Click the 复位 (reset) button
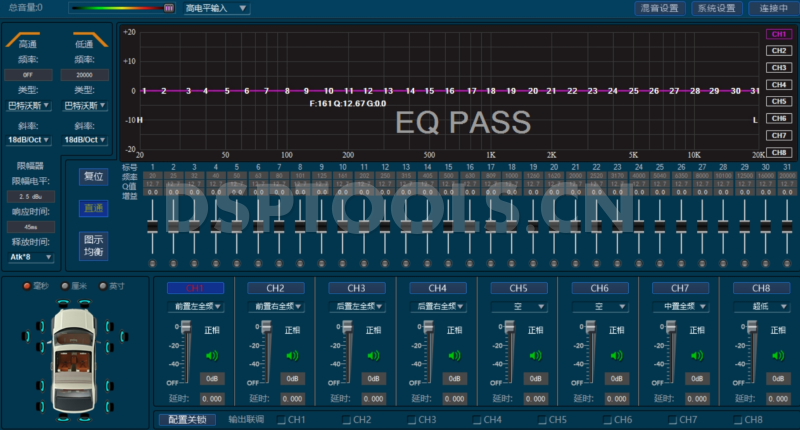The width and height of the screenshot is (800, 430). click(93, 176)
